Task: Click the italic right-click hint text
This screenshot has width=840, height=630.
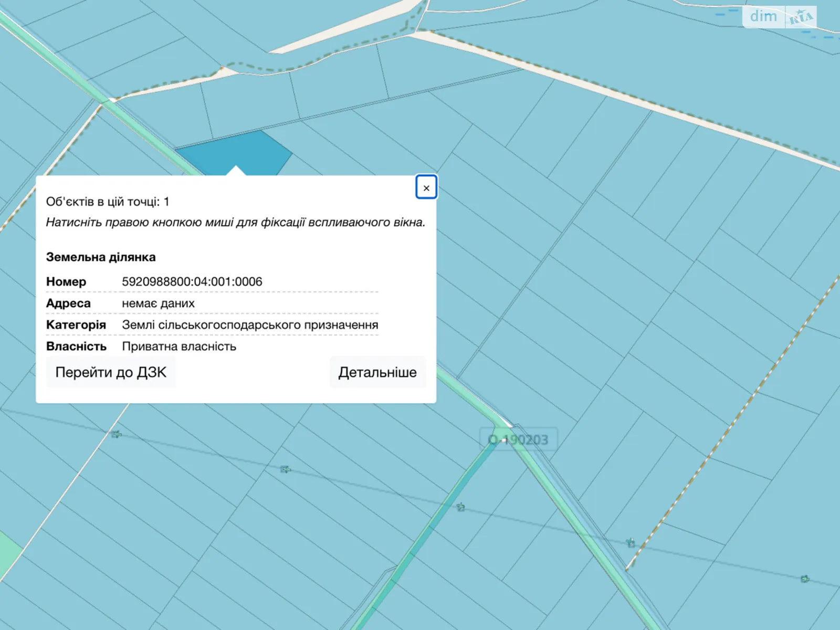Action: coord(235,223)
